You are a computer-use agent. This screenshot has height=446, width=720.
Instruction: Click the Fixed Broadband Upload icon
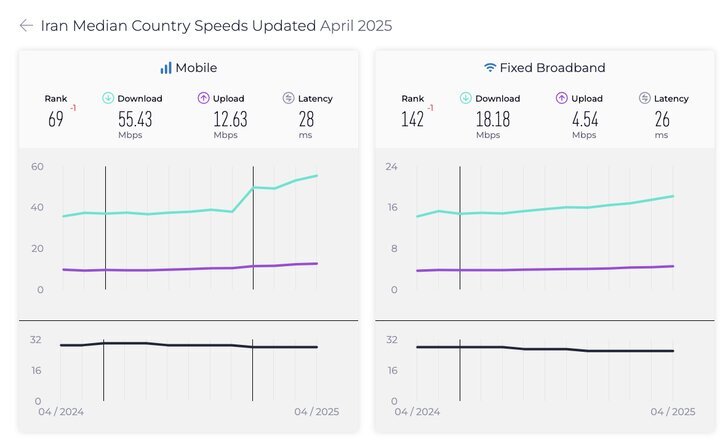pyautogui.click(x=562, y=98)
